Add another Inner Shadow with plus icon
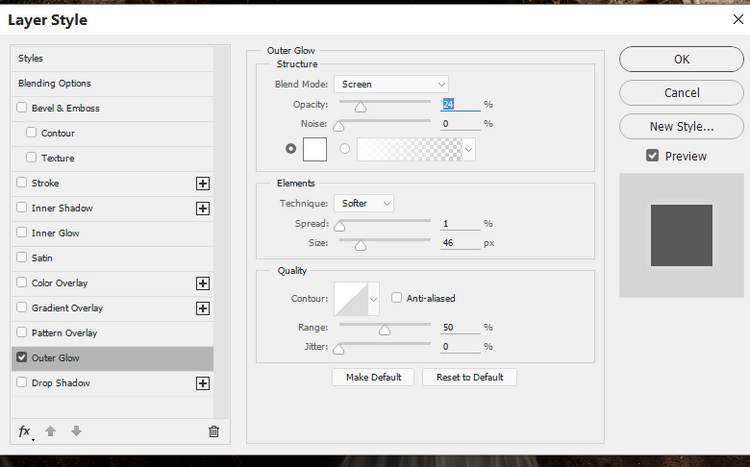 [x=203, y=208]
